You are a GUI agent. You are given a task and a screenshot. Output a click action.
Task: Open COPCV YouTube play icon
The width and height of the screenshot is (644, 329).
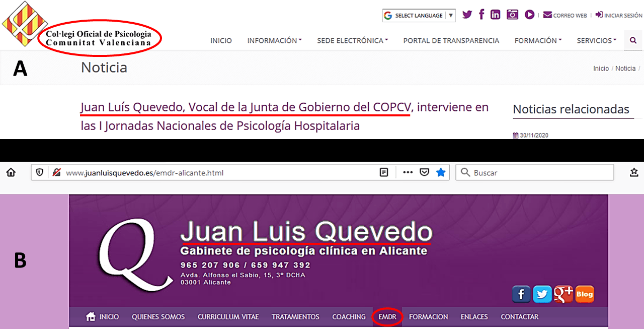pos(529,15)
